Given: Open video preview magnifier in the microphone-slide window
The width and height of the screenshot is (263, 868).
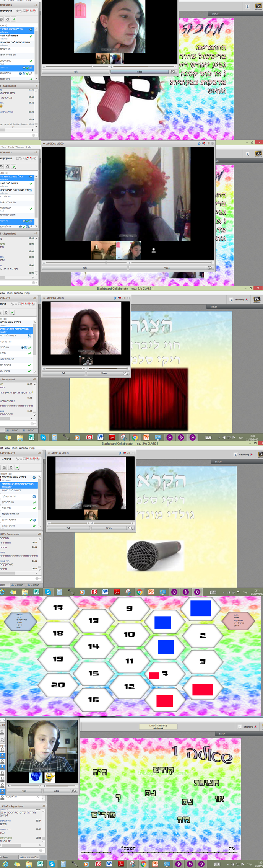Looking at the screenshot, I should 130,528.
